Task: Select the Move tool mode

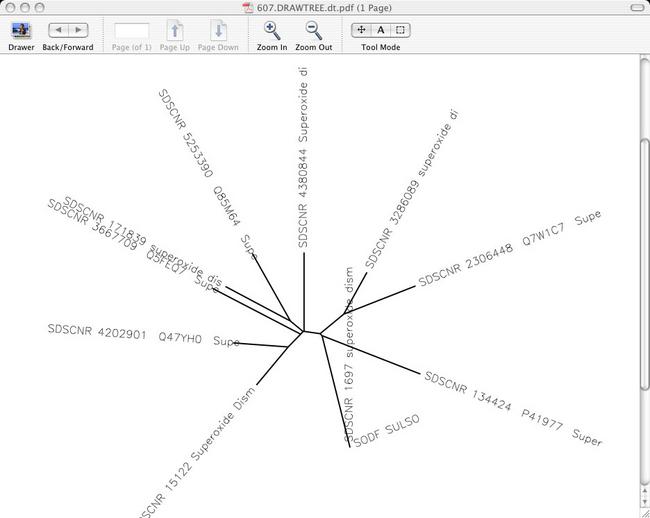Action: (361, 30)
